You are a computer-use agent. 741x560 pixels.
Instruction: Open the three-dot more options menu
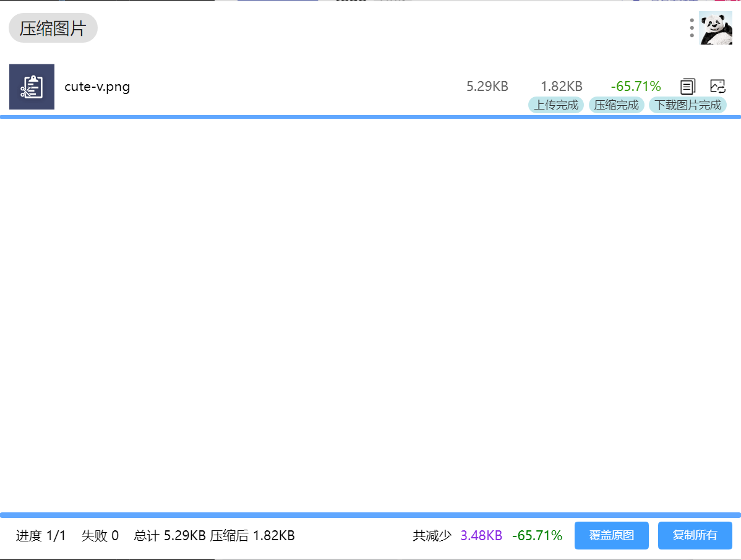692,28
